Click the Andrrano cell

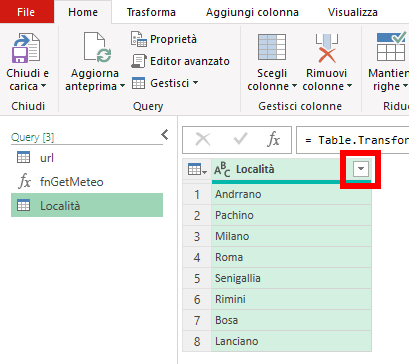tap(291, 194)
